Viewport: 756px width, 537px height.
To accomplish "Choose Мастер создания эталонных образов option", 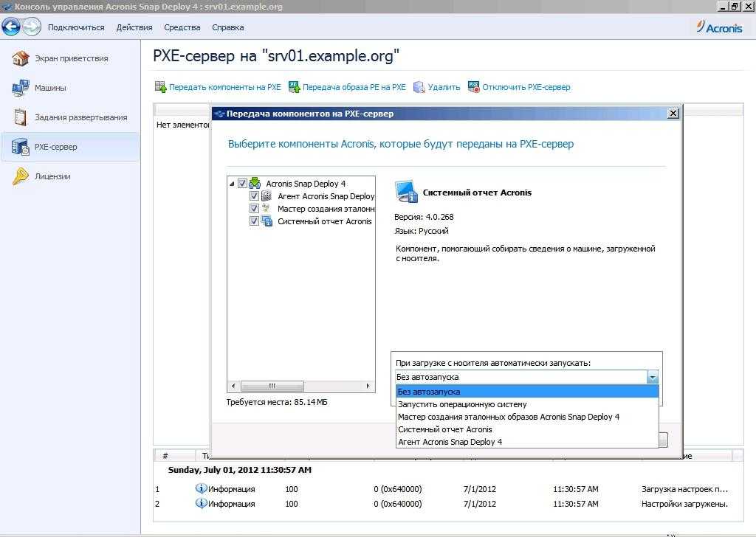I will 527,417.
